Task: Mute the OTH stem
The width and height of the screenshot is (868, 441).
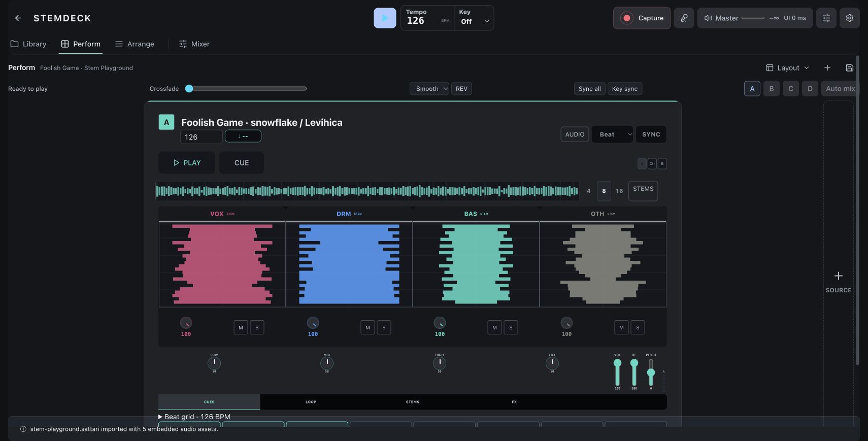Action: click(x=621, y=327)
